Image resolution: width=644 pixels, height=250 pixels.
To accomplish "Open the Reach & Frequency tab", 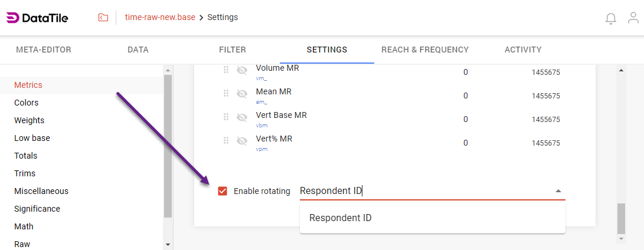I will (425, 50).
